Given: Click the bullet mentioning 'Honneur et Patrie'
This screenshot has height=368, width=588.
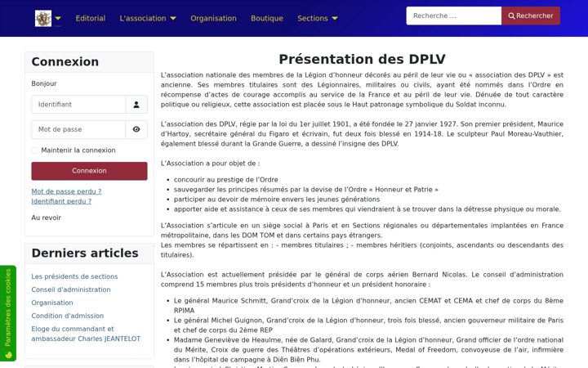Looking at the screenshot, I should [306, 189].
